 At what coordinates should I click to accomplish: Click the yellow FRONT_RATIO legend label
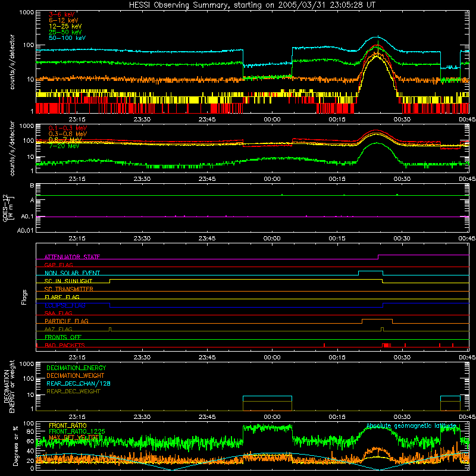point(68,425)
